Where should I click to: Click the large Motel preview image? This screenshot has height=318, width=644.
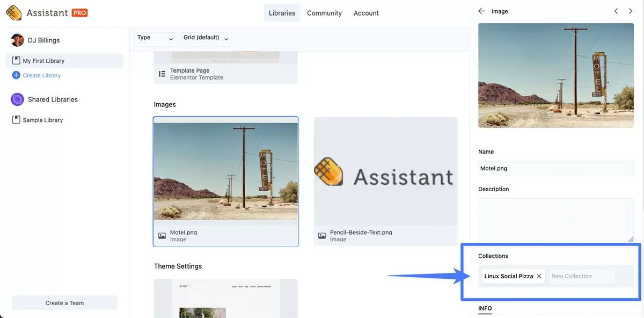556,75
